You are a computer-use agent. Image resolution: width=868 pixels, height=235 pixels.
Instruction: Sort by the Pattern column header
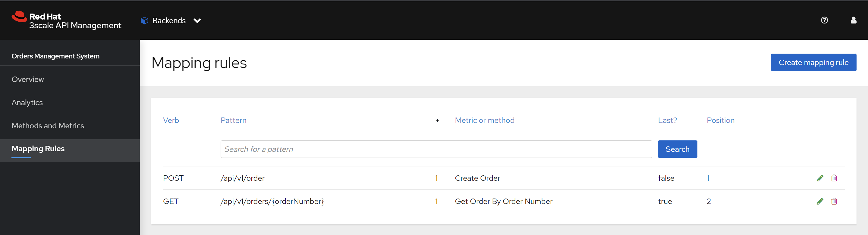233,121
